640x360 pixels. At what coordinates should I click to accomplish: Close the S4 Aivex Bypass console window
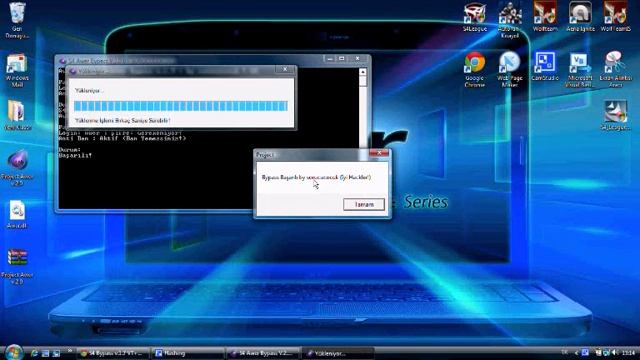click(x=358, y=59)
